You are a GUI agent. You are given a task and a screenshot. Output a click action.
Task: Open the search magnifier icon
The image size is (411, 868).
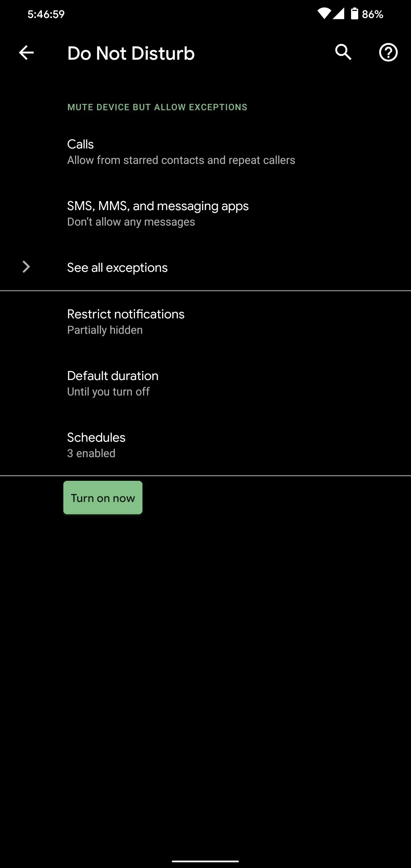click(343, 53)
